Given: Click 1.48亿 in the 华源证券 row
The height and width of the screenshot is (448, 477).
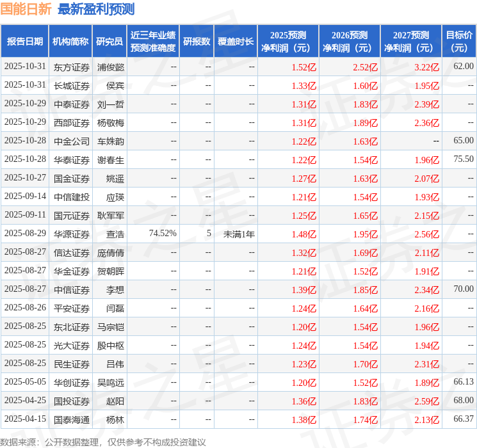Looking at the screenshot, I should coord(304,234).
